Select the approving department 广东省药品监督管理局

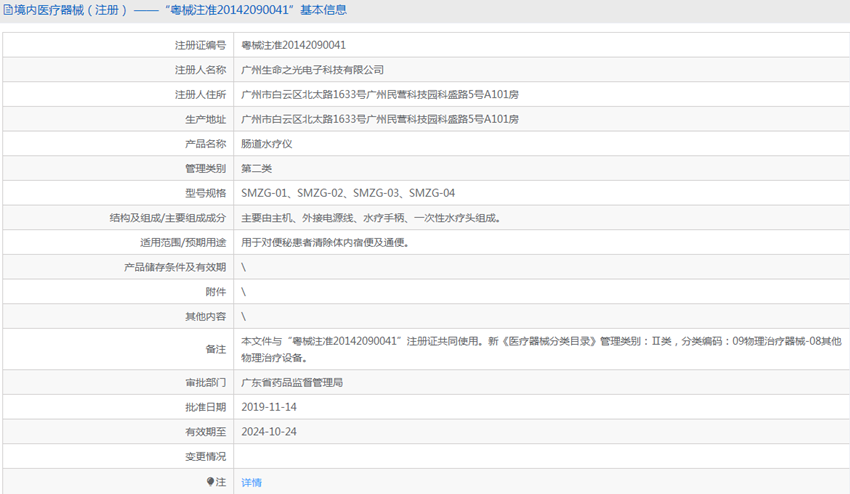pos(292,383)
